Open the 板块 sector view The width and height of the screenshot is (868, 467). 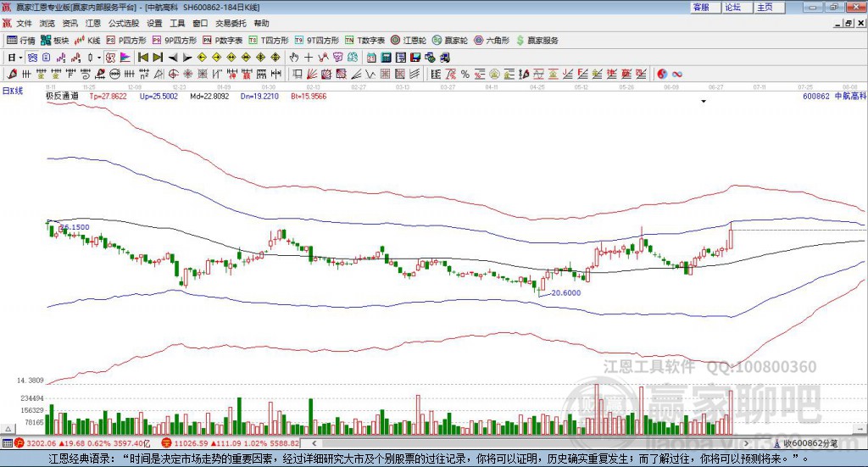click(54, 41)
